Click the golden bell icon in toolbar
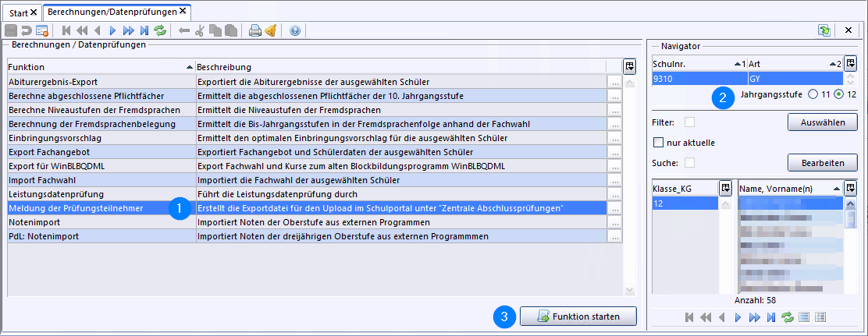This screenshot has height=336, width=868. pos(270,30)
